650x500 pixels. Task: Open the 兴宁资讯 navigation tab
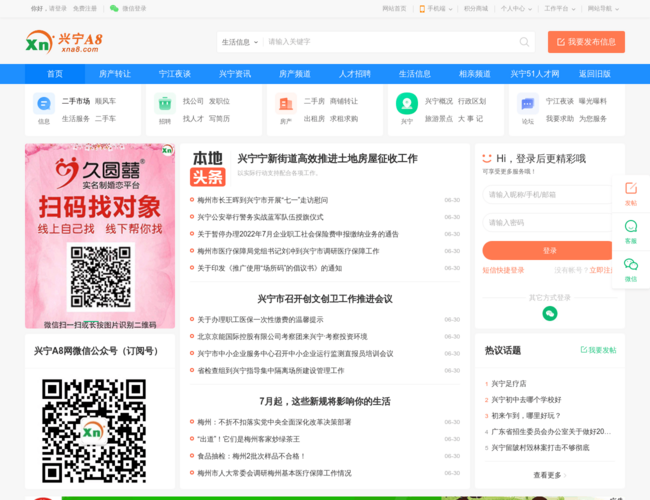click(235, 74)
